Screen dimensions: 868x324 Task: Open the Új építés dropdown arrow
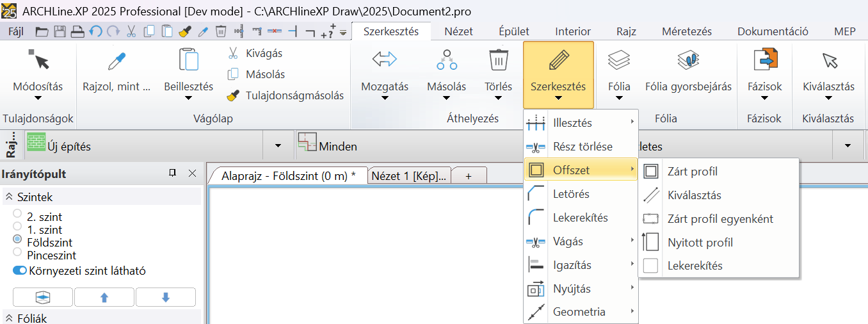[x=278, y=146]
